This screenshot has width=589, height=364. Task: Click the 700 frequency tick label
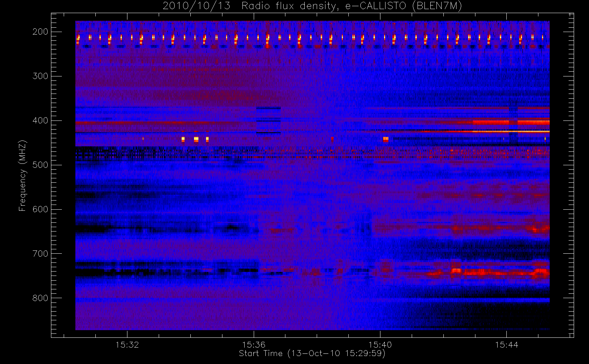click(40, 254)
